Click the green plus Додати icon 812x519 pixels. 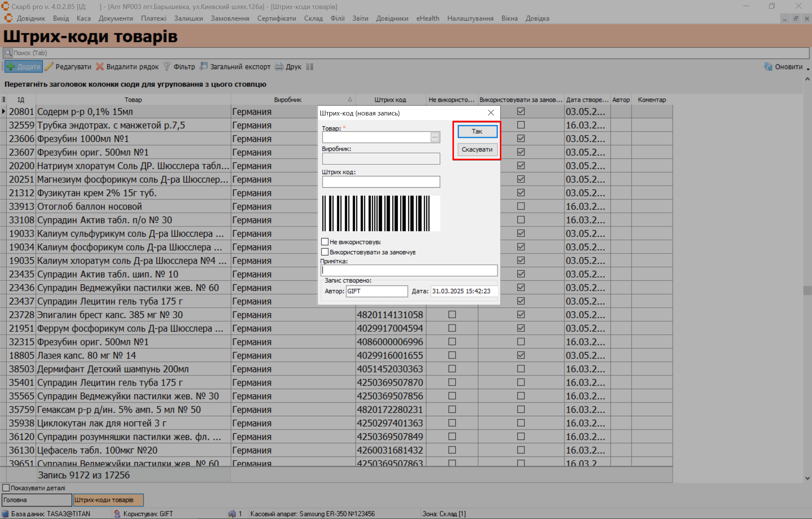[x=11, y=67]
